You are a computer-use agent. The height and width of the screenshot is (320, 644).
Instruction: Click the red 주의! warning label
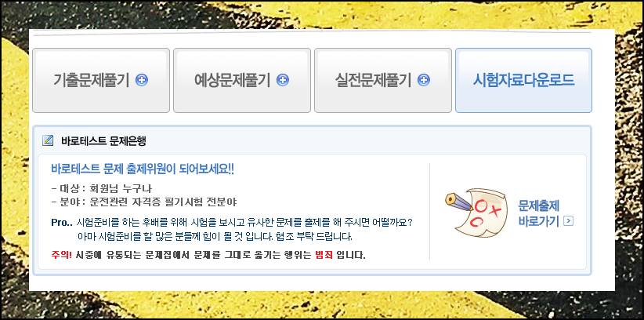62,255
